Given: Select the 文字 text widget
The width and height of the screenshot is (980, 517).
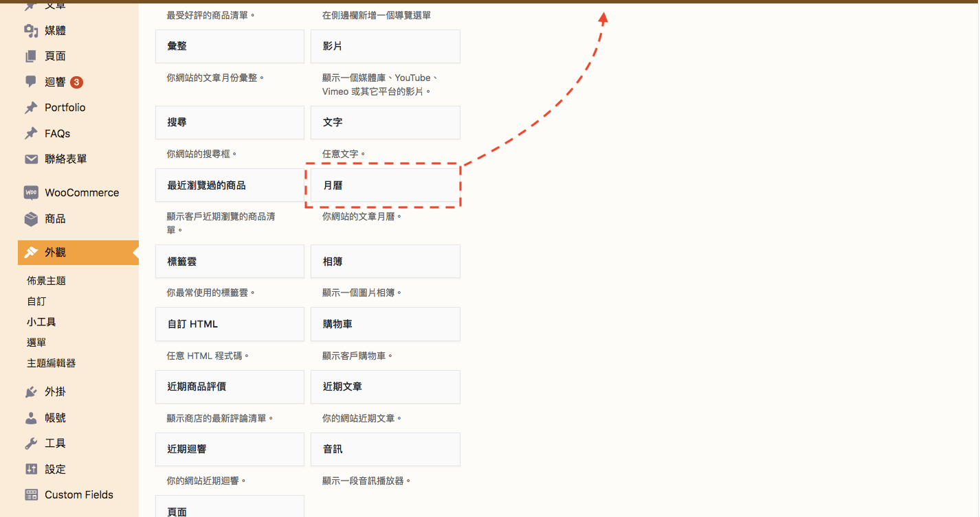Looking at the screenshot, I should coord(386,123).
